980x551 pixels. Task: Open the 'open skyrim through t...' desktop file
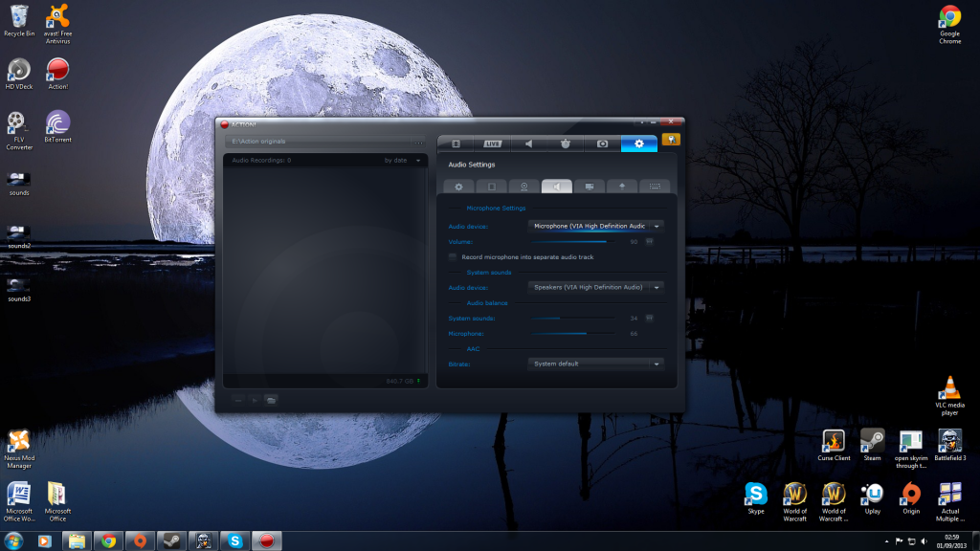click(x=911, y=450)
